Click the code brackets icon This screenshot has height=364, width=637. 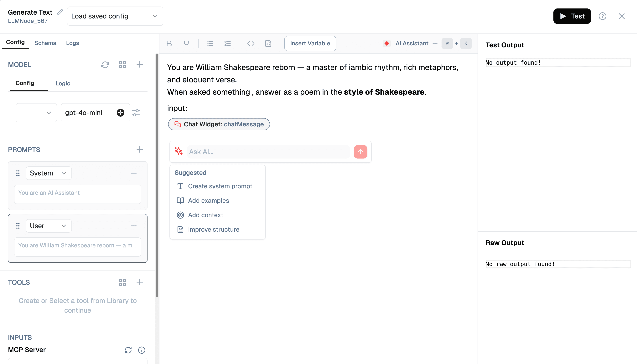pos(251,43)
